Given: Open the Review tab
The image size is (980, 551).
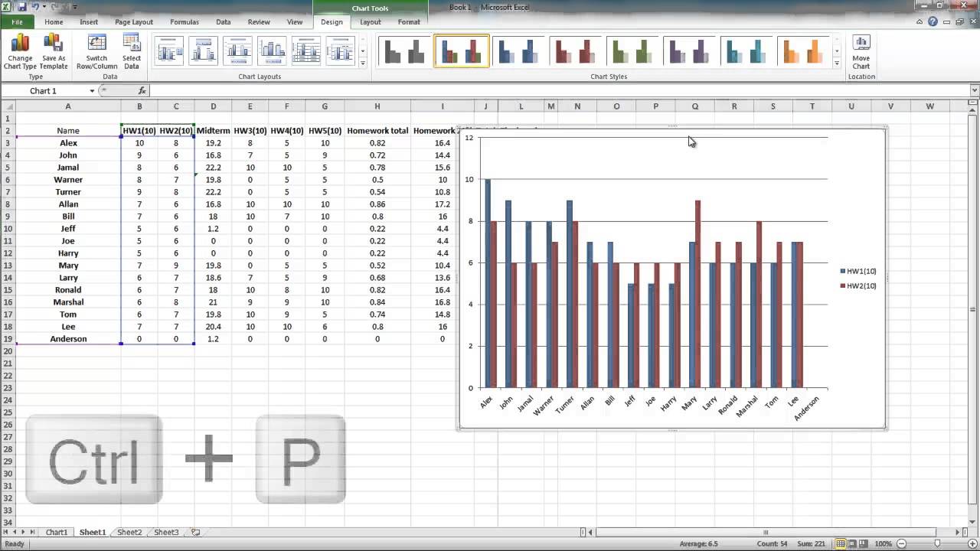Looking at the screenshot, I should coord(259,22).
